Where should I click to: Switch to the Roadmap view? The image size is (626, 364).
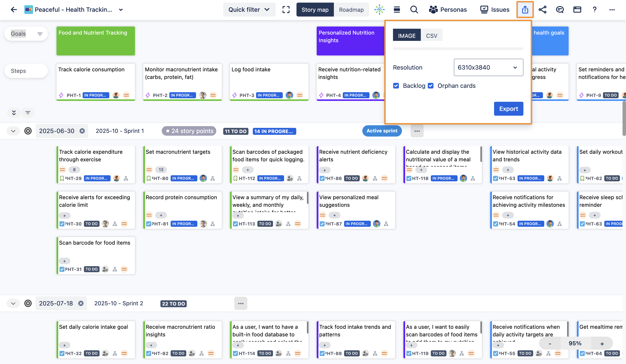tap(351, 10)
